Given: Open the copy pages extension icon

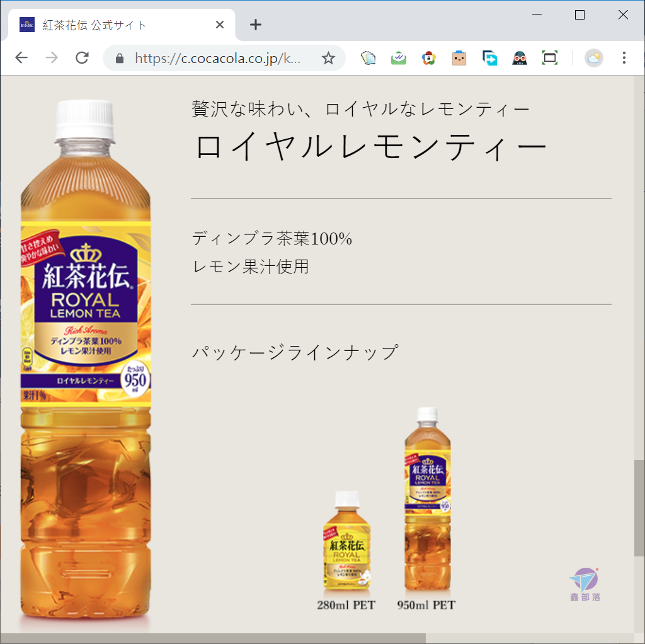Looking at the screenshot, I should click(x=368, y=58).
